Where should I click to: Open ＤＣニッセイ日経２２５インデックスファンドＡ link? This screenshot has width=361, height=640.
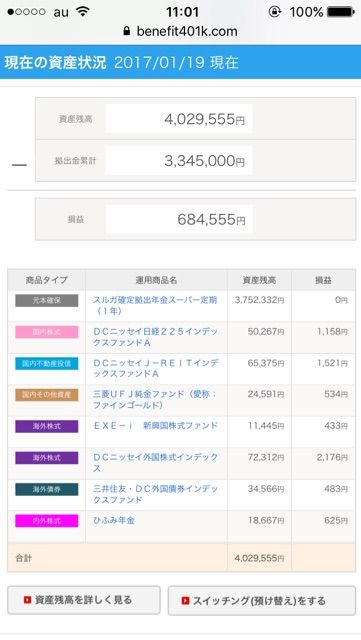tap(155, 337)
